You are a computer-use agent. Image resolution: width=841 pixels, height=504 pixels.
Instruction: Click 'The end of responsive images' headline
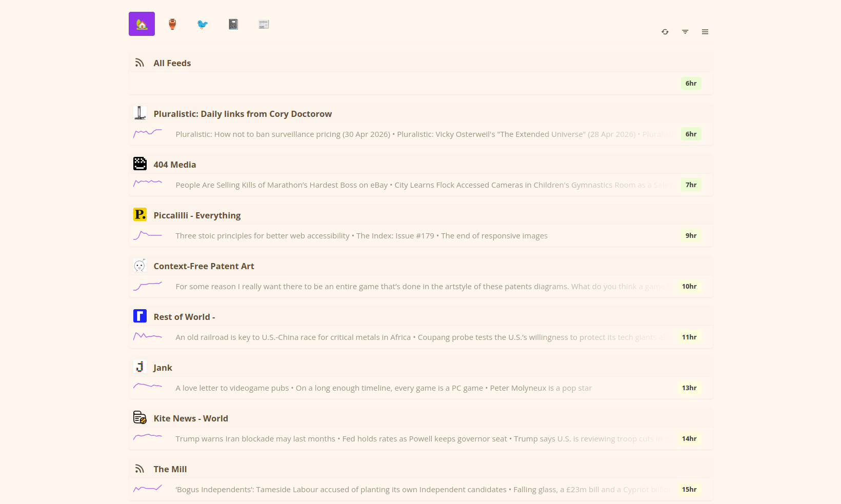click(x=494, y=236)
